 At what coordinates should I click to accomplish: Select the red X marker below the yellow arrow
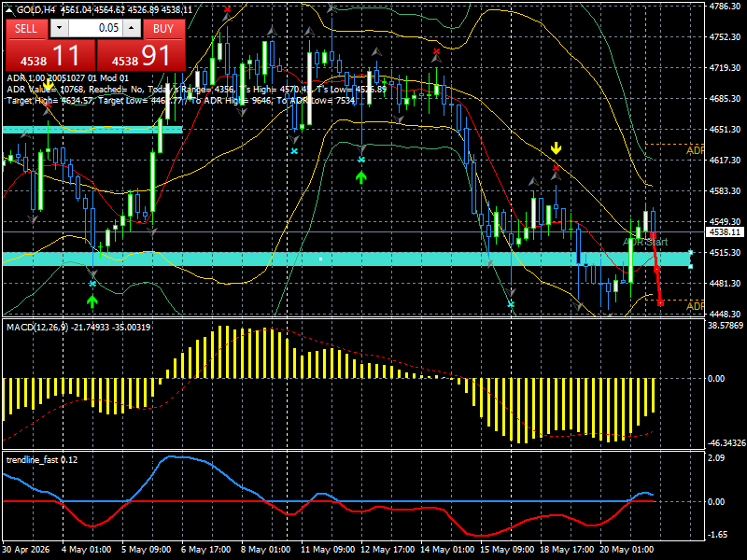(x=556, y=168)
